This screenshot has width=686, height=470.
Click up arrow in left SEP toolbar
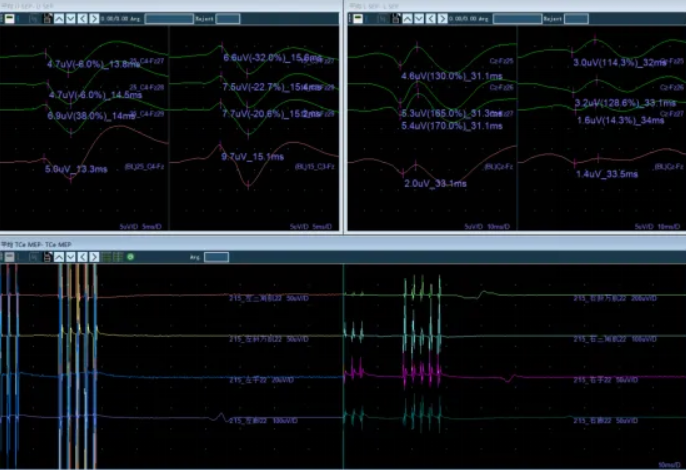pos(59,18)
